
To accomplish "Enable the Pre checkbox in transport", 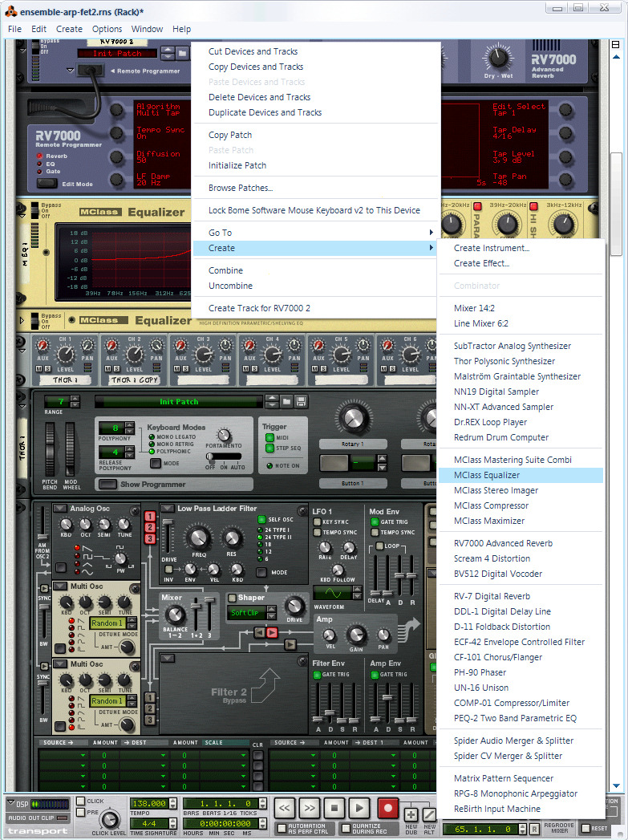I will pos(81,812).
